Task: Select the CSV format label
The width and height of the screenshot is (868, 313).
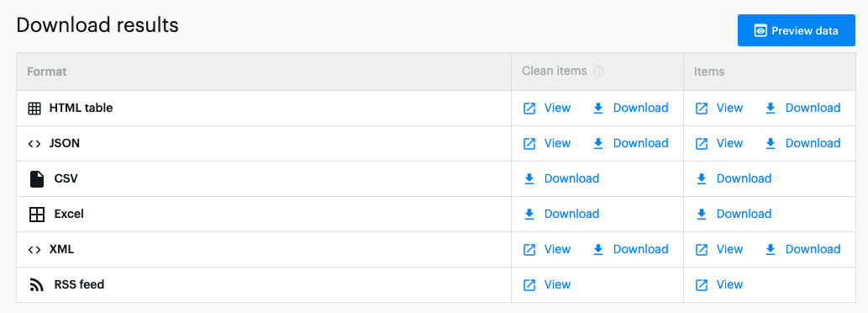Action: 66,179
